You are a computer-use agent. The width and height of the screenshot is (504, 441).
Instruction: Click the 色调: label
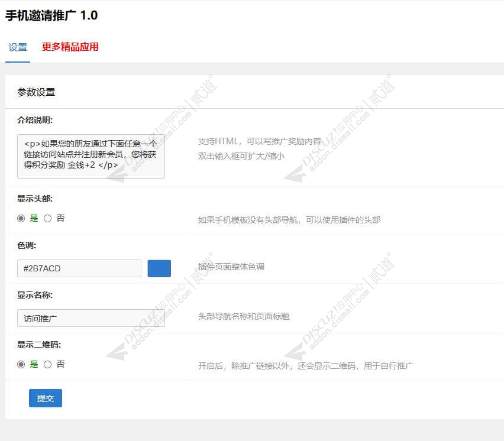27,245
